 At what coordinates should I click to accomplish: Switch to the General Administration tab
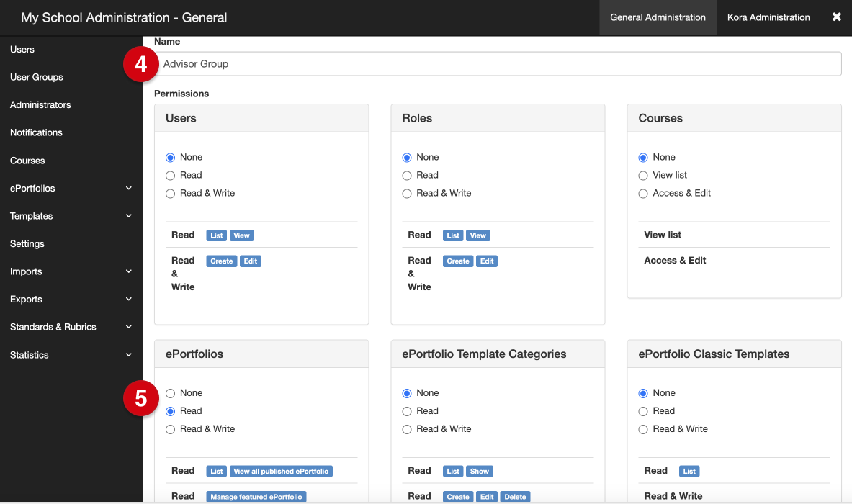click(x=658, y=17)
